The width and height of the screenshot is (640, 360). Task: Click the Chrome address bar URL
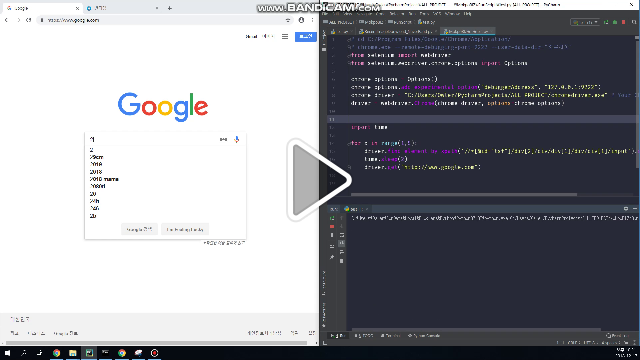(x=73, y=20)
